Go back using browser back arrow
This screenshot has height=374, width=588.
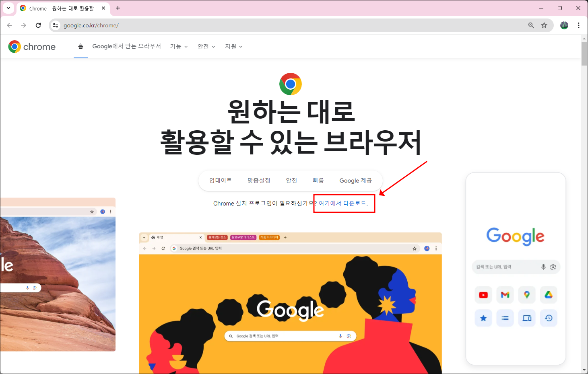(9, 25)
